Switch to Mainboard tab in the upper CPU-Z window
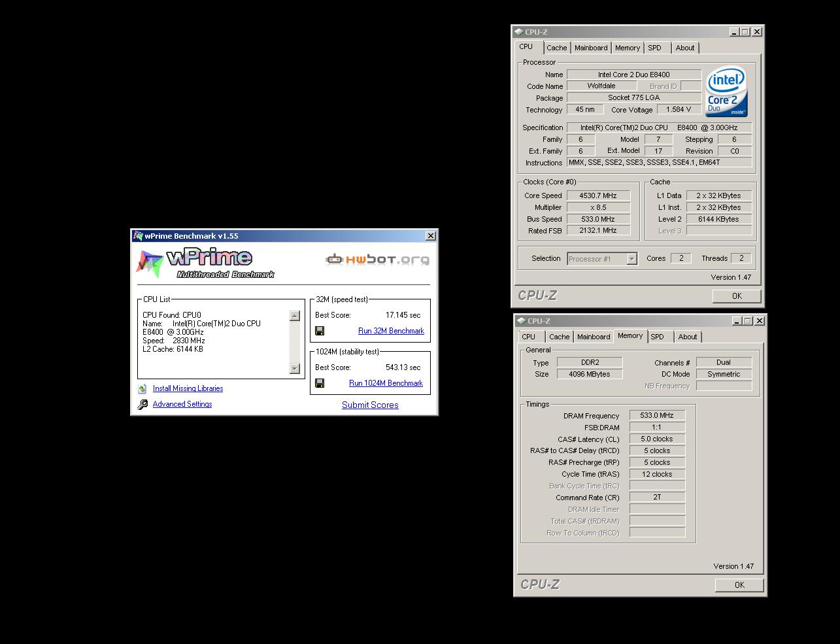Image resolution: width=840 pixels, height=644 pixels. (591, 48)
